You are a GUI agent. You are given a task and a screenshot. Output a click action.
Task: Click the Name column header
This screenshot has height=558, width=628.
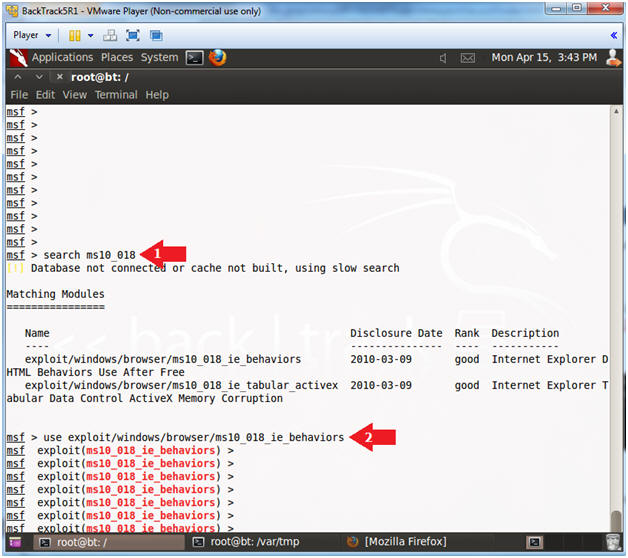(37, 333)
